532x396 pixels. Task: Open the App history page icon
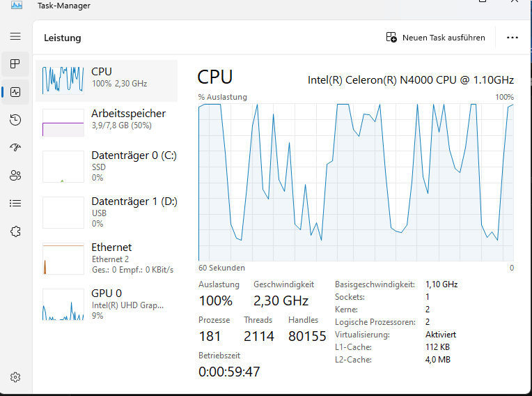click(x=15, y=120)
